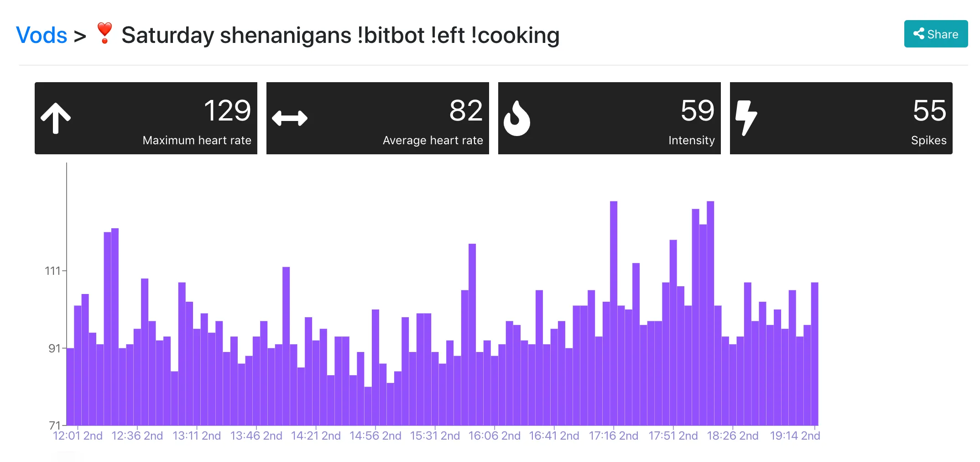Click the flame Intensity icon
Viewport: 980px width, 462px height.
pyautogui.click(x=516, y=118)
